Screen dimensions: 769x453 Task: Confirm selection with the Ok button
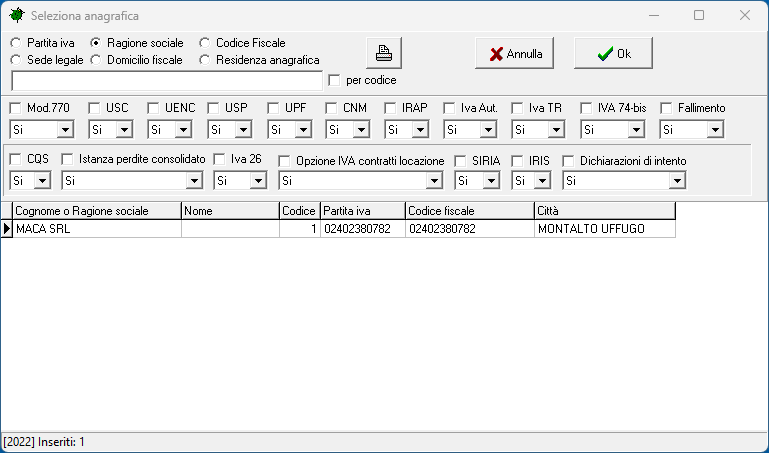[x=613, y=54]
